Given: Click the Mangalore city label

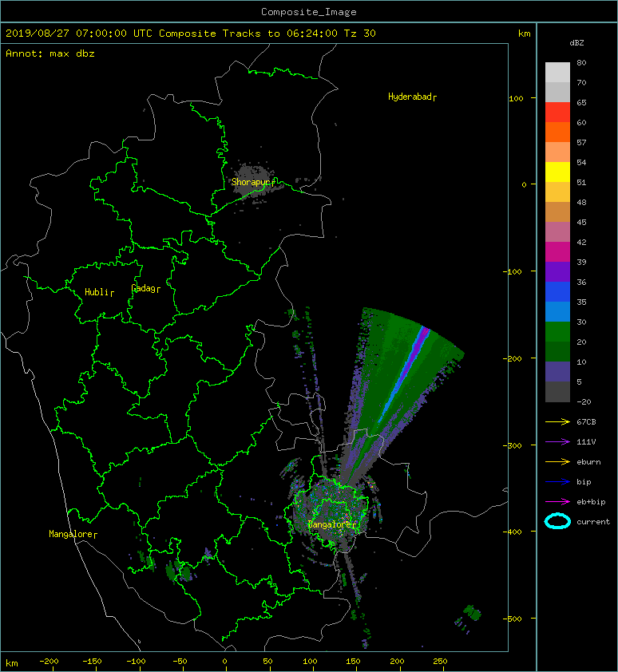Looking at the screenshot, I should click(73, 534).
